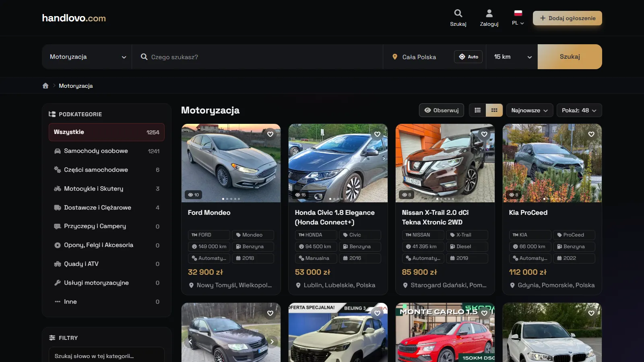
Task: Click the 85 900 zł price
Action: click(x=419, y=272)
